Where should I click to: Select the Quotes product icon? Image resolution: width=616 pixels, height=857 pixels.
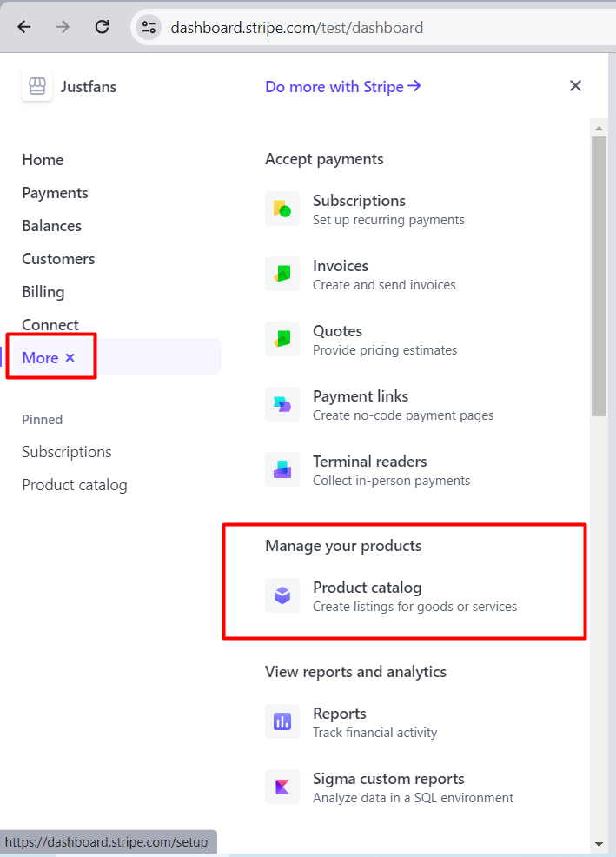pos(282,339)
